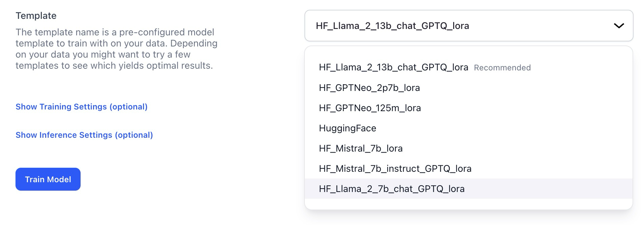This screenshot has width=644, height=225.
Task: Click the Template heading label
Action: [36, 16]
